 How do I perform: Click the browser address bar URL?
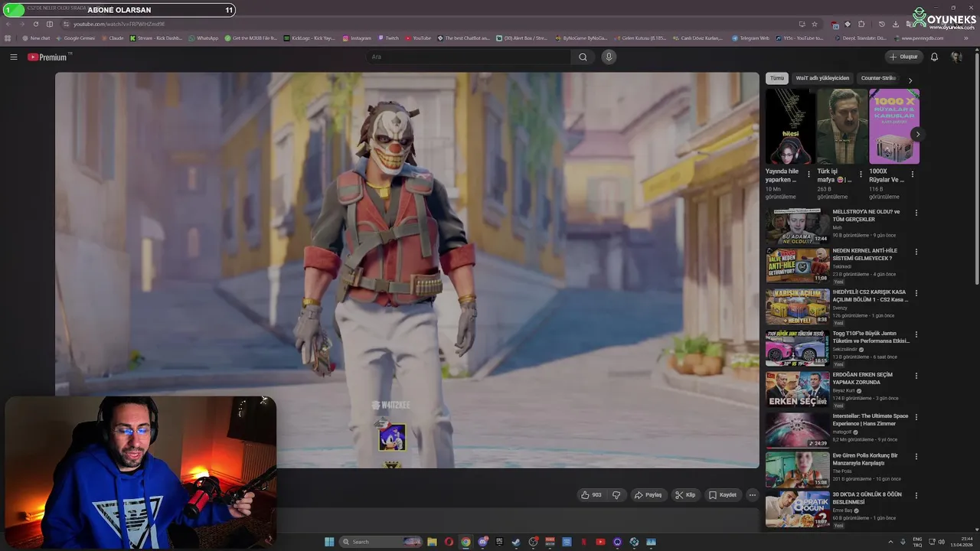click(x=119, y=24)
